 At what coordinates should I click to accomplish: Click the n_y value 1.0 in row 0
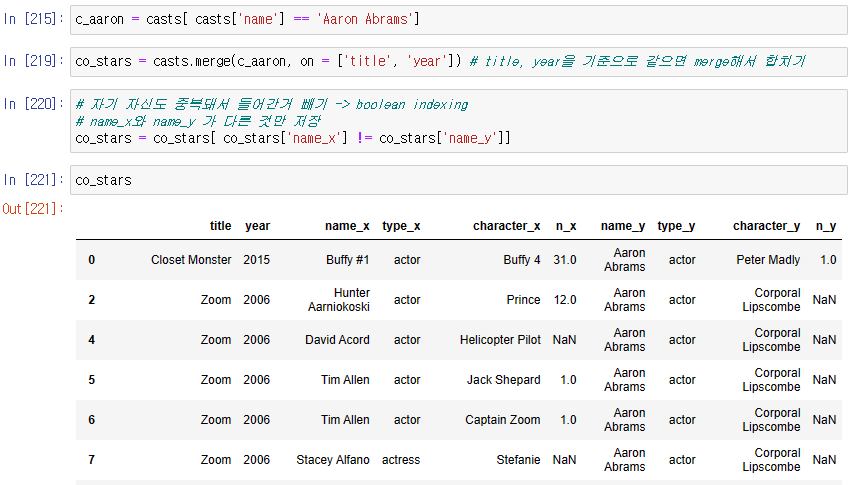(828, 260)
